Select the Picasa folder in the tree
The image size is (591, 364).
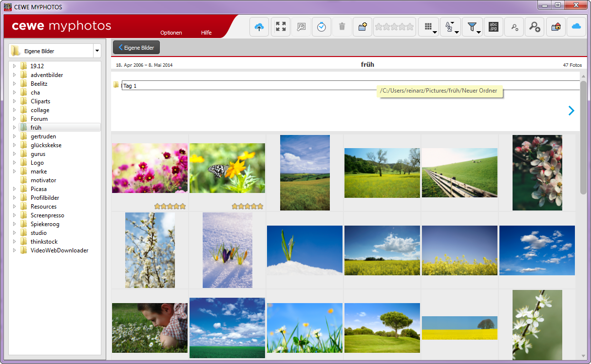[x=38, y=189]
